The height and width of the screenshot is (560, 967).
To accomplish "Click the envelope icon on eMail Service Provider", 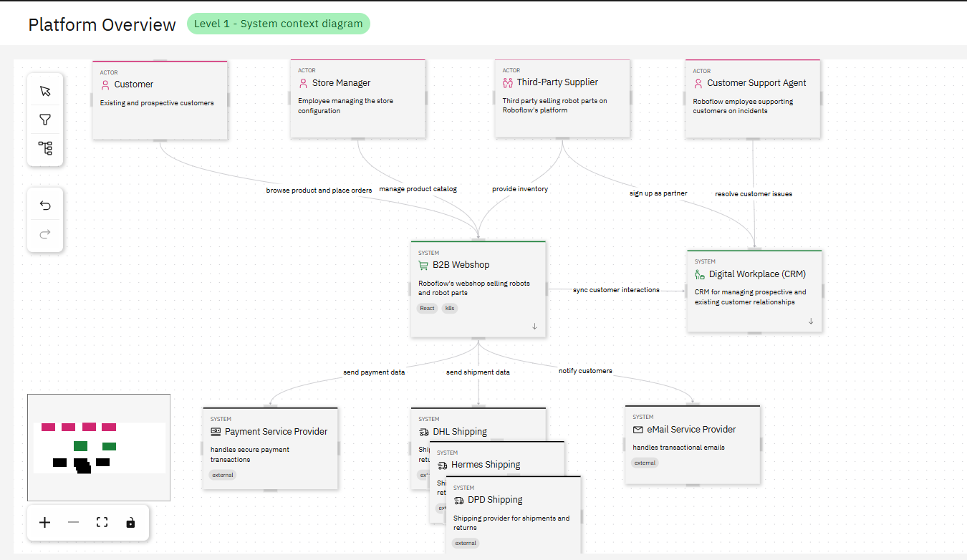I will coord(638,430).
